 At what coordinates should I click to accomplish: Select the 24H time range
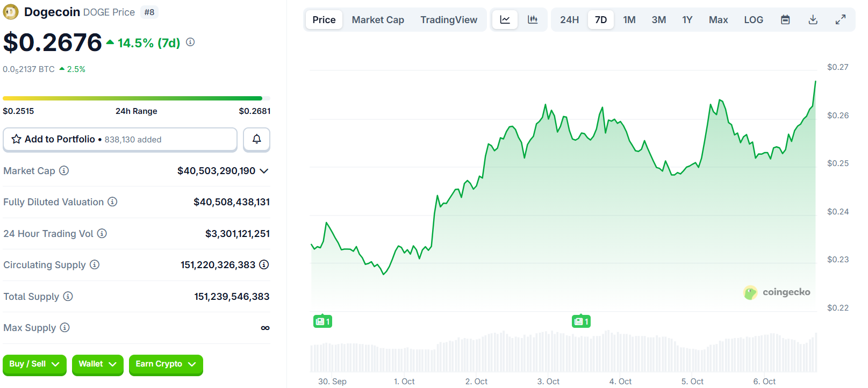[x=569, y=20]
